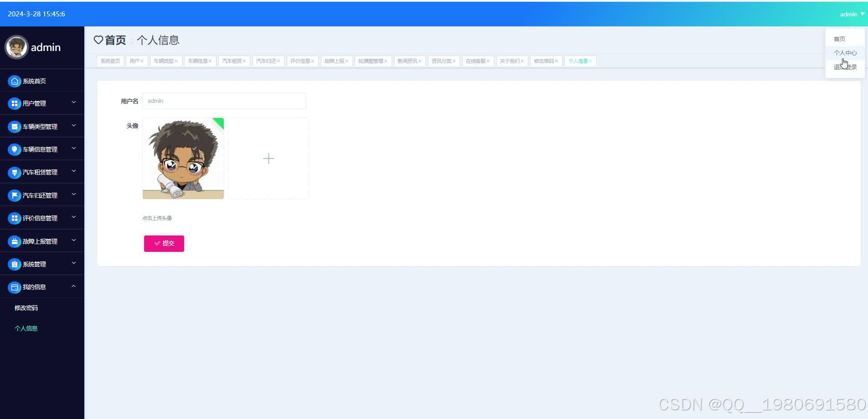Switch to the 系统首页 tab
This screenshot has height=419, width=868.
pos(110,61)
